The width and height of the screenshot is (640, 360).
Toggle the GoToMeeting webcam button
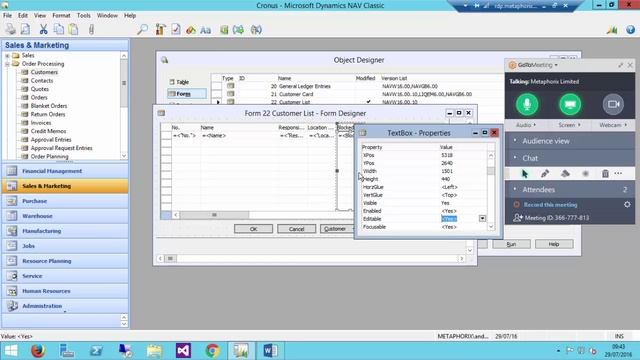pyautogui.click(x=613, y=104)
